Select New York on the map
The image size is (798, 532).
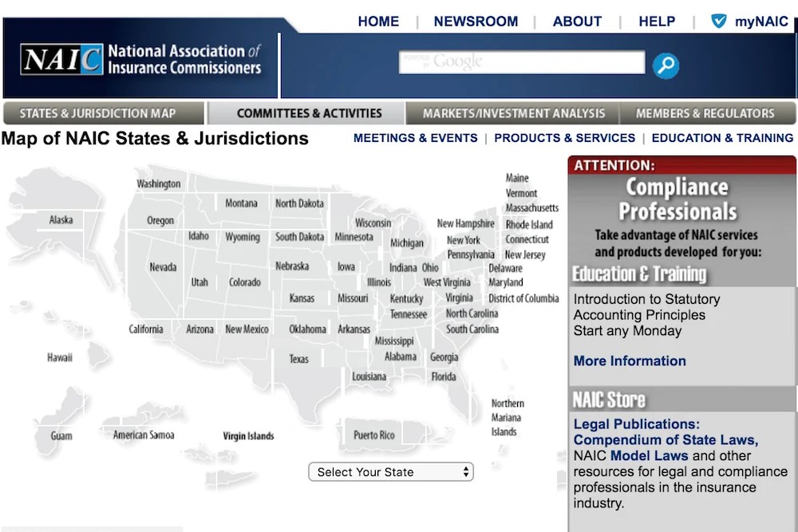(x=464, y=239)
